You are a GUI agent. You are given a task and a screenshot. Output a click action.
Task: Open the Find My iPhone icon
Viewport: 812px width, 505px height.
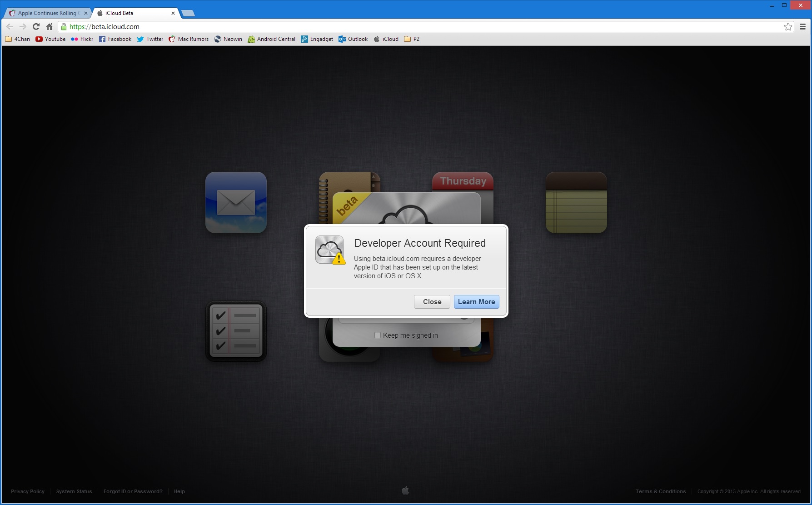click(x=349, y=354)
